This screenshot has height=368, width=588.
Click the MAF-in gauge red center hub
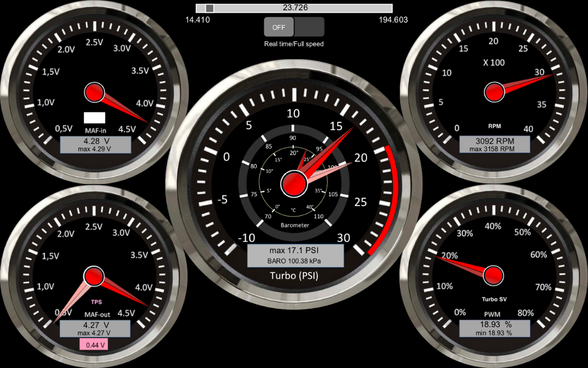(94, 92)
